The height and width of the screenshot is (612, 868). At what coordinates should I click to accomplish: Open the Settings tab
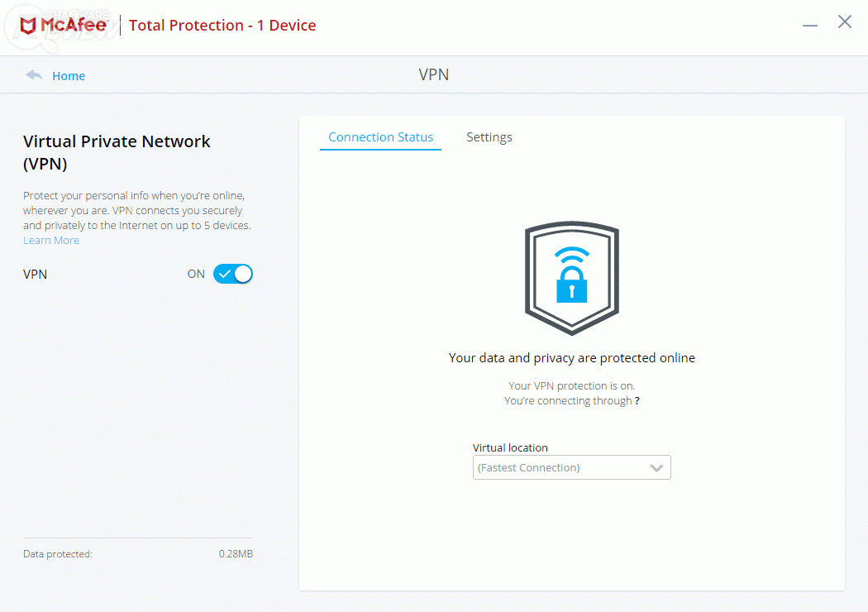[x=489, y=137]
